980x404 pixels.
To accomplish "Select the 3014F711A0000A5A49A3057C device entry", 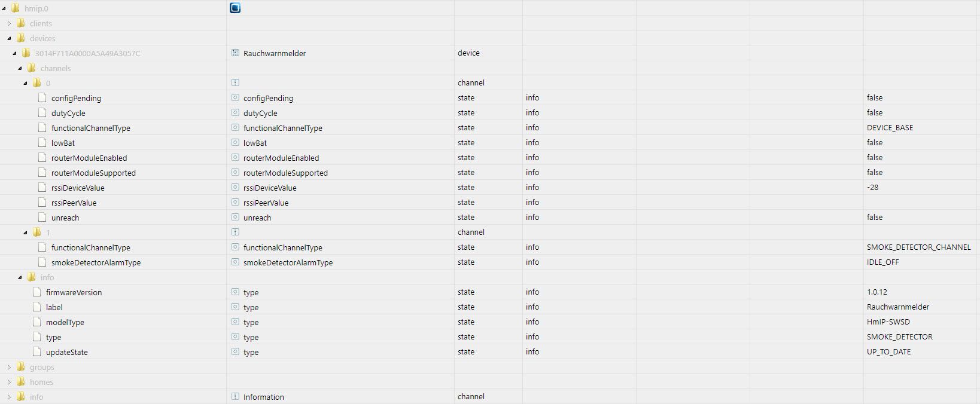I will (x=87, y=53).
